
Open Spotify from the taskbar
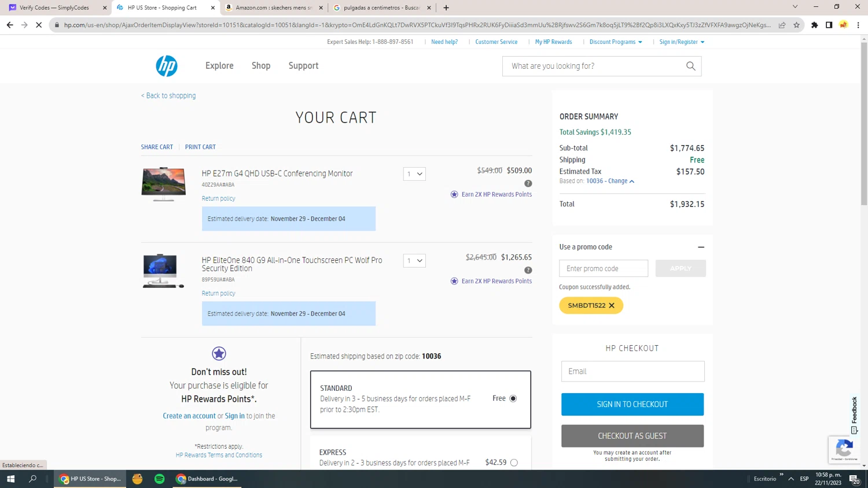160,479
